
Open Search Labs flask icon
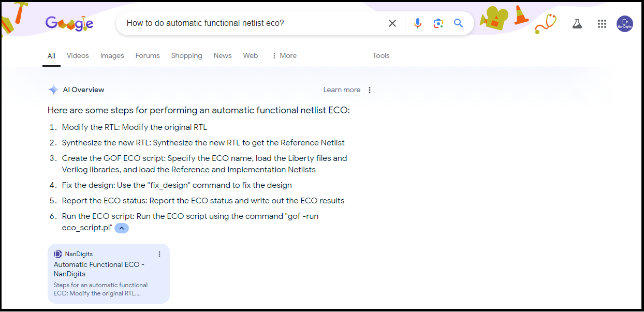(x=577, y=24)
